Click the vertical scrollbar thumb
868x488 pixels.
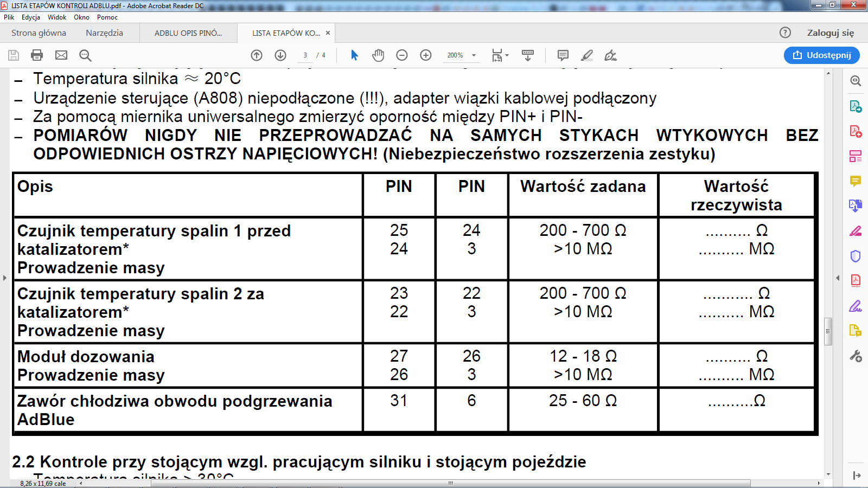coord(828,331)
